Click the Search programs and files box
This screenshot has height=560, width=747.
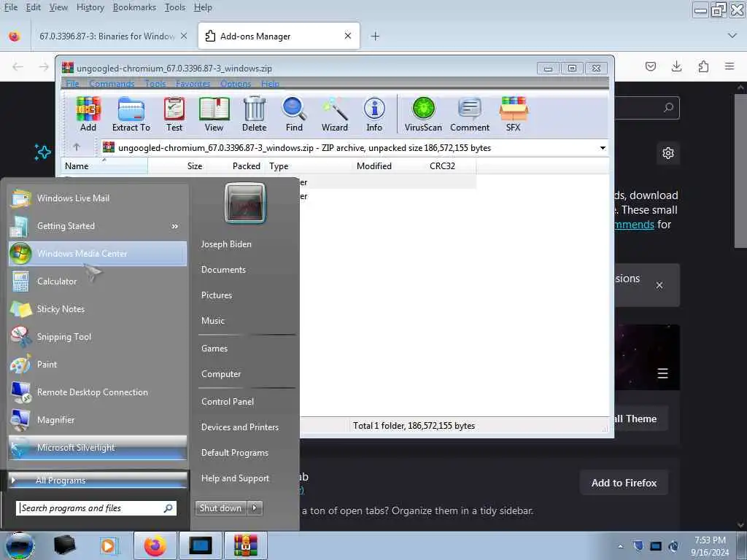[96, 508]
